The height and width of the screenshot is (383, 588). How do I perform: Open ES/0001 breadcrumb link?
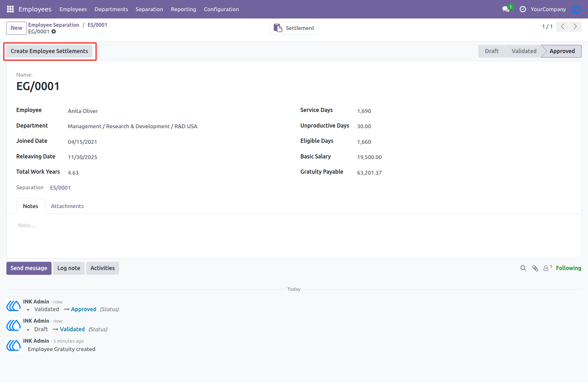coord(97,25)
